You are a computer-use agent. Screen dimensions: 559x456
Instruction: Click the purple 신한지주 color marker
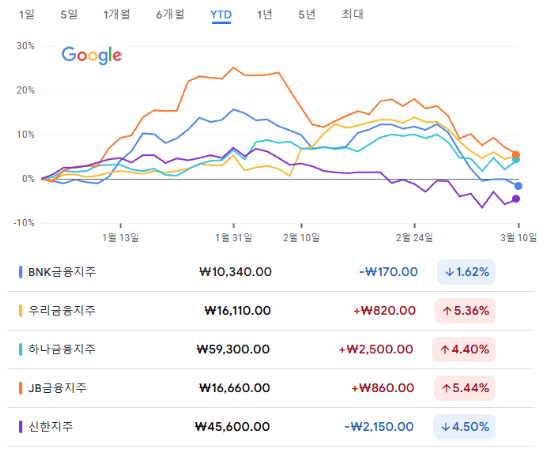pyautogui.click(x=20, y=426)
